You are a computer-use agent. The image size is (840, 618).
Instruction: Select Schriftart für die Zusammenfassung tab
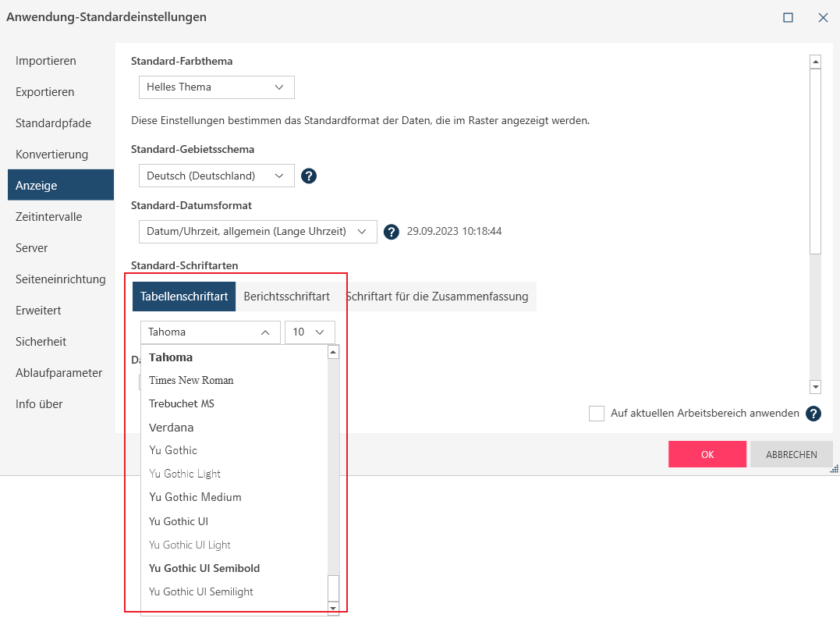pyautogui.click(x=438, y=297)
